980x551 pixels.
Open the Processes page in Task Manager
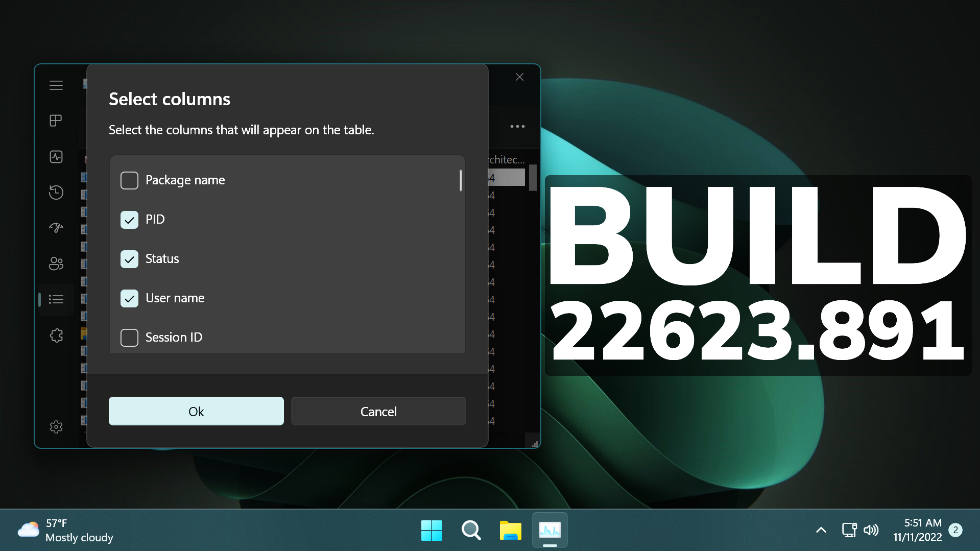click(56, 121)
